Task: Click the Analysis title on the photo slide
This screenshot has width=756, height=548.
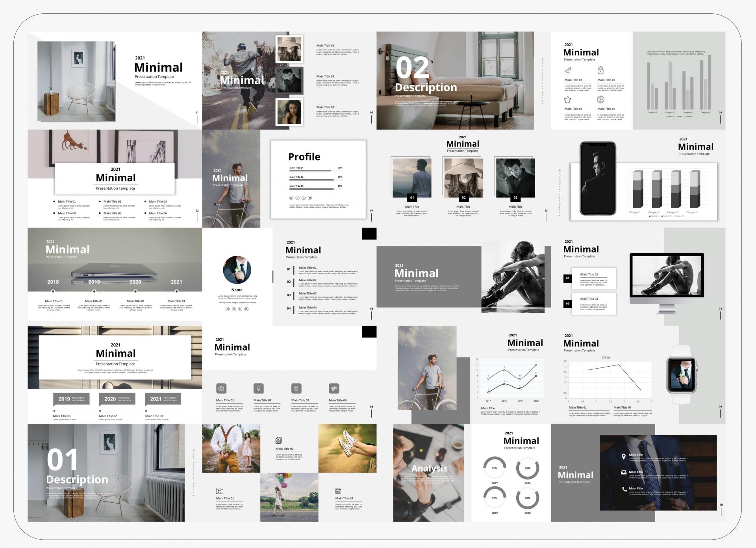Action: click(429, 468)
